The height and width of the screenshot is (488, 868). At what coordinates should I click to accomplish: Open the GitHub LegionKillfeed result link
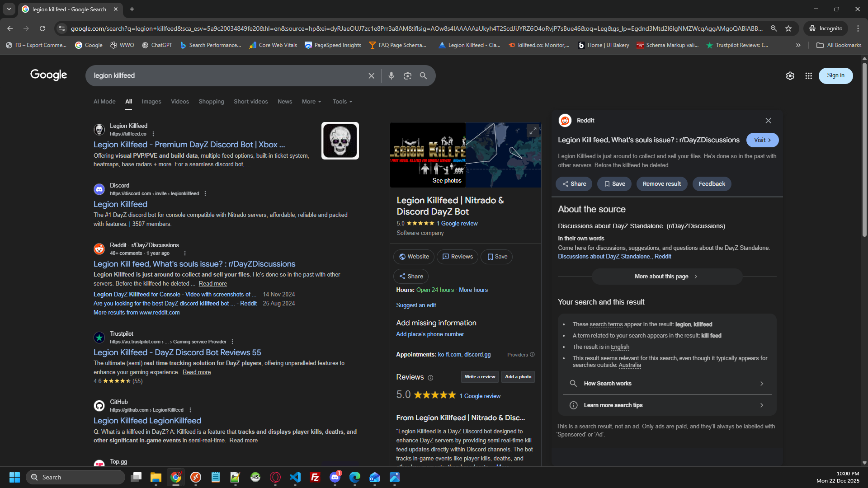pos(147,421)
